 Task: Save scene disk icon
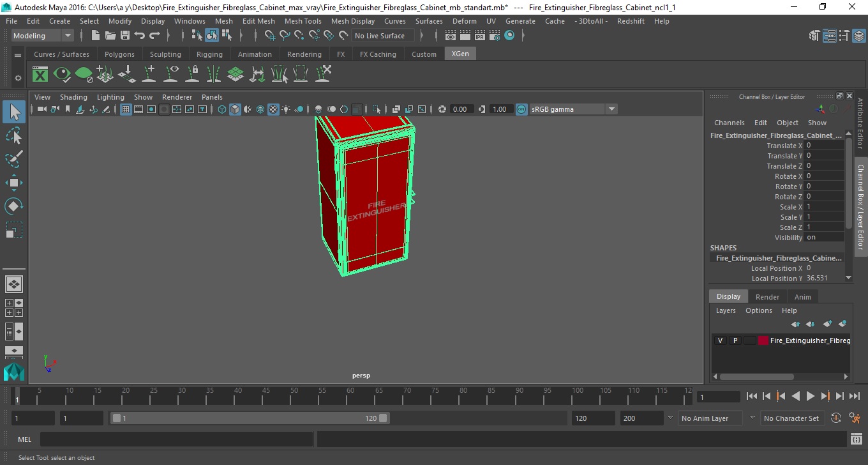(125, 36)
